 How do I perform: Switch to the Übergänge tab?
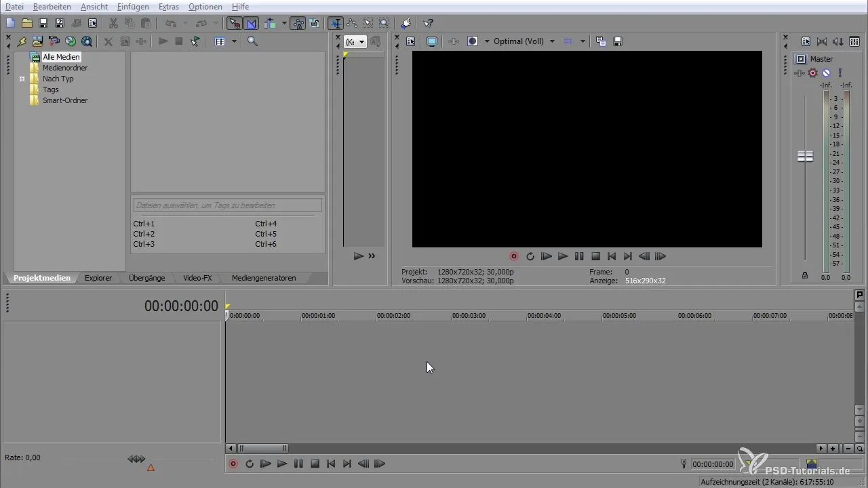click(x=147, y=278)
